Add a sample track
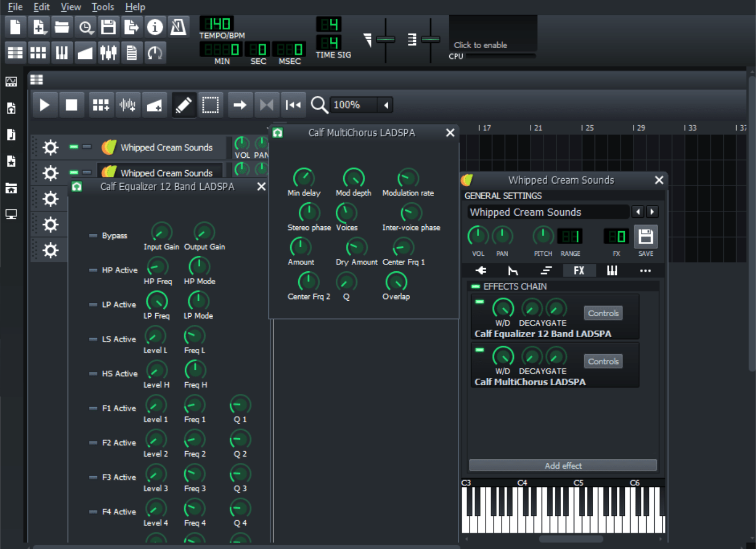 pyautogui.click(x=127, y=105)
